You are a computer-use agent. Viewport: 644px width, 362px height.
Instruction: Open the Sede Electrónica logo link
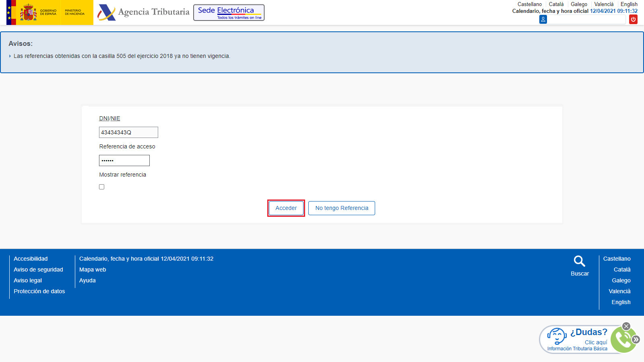229,12
